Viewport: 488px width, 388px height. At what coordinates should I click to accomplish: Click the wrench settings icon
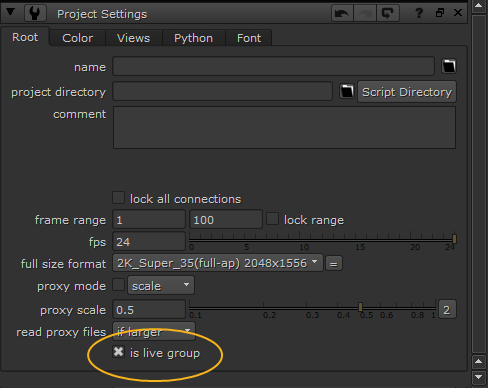35,13
